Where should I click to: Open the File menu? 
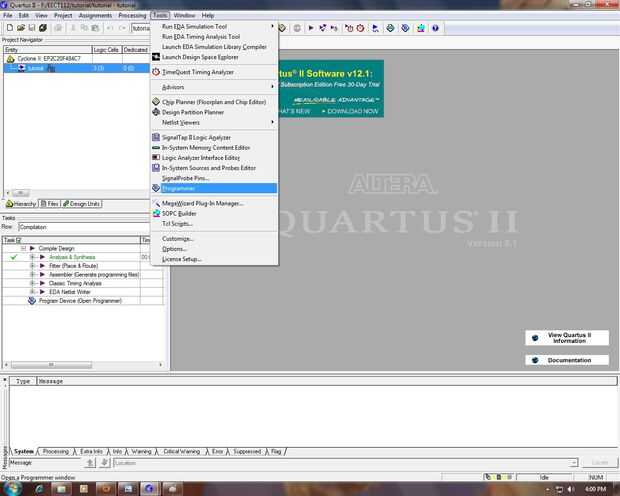8,15
